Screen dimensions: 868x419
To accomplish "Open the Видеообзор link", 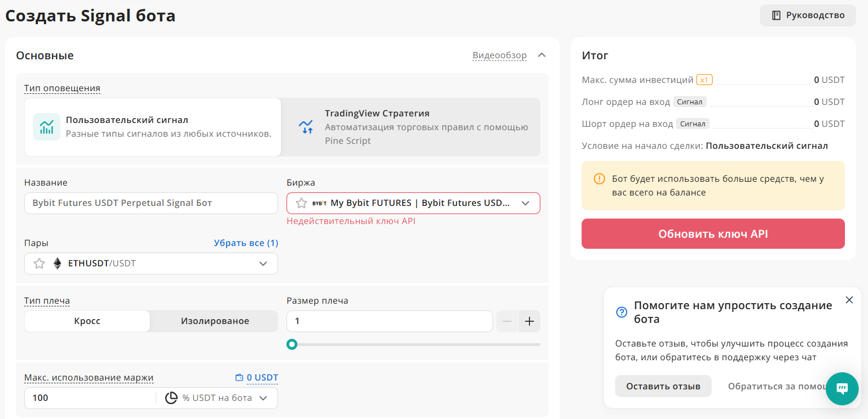I will tap(499, 55).
